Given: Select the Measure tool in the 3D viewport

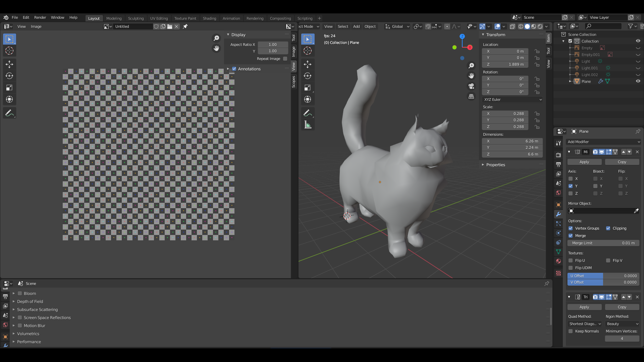Looking at the screenshot, I should point(308,125).
